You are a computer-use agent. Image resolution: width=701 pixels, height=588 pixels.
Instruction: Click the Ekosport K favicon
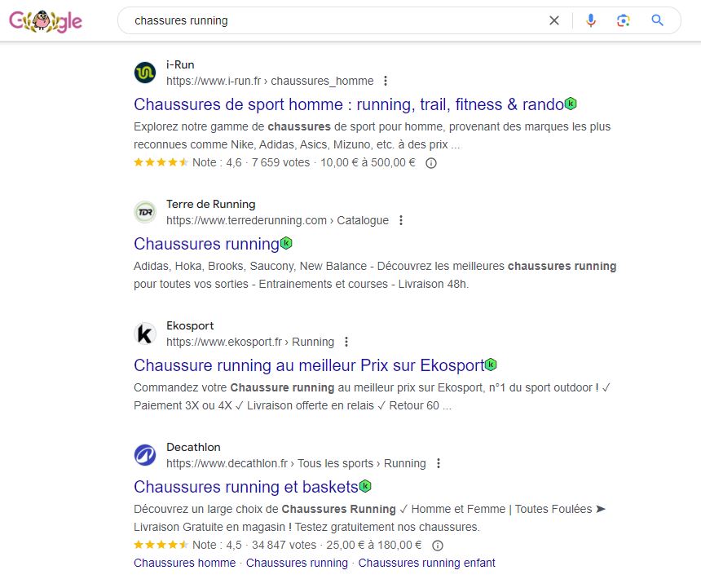tap(145, 334)
